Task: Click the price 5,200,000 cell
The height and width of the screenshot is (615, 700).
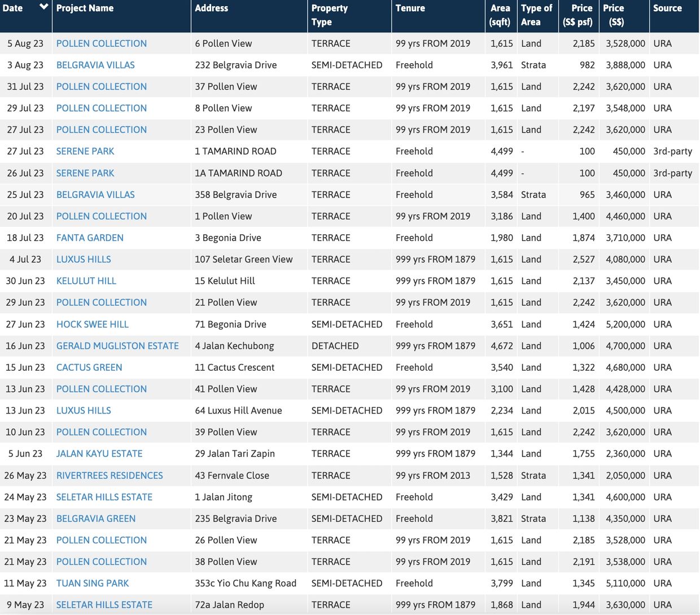Action: coord(625,324)
